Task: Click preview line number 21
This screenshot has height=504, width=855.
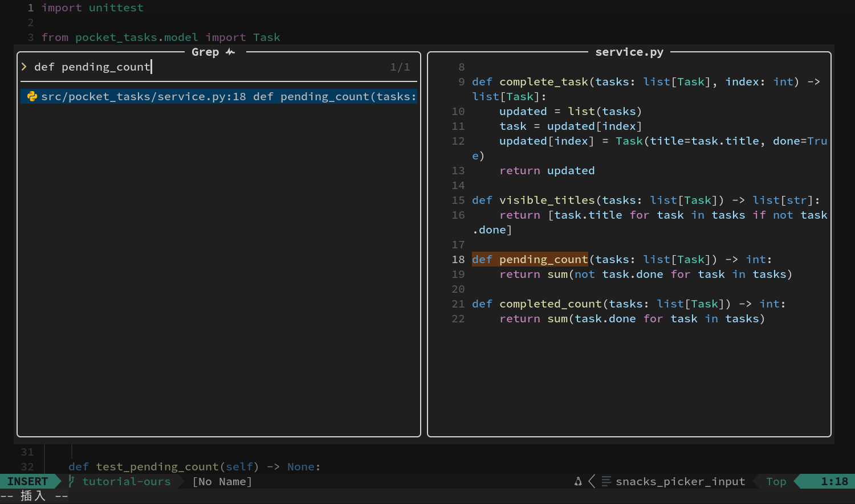Action: click(458, 304)
